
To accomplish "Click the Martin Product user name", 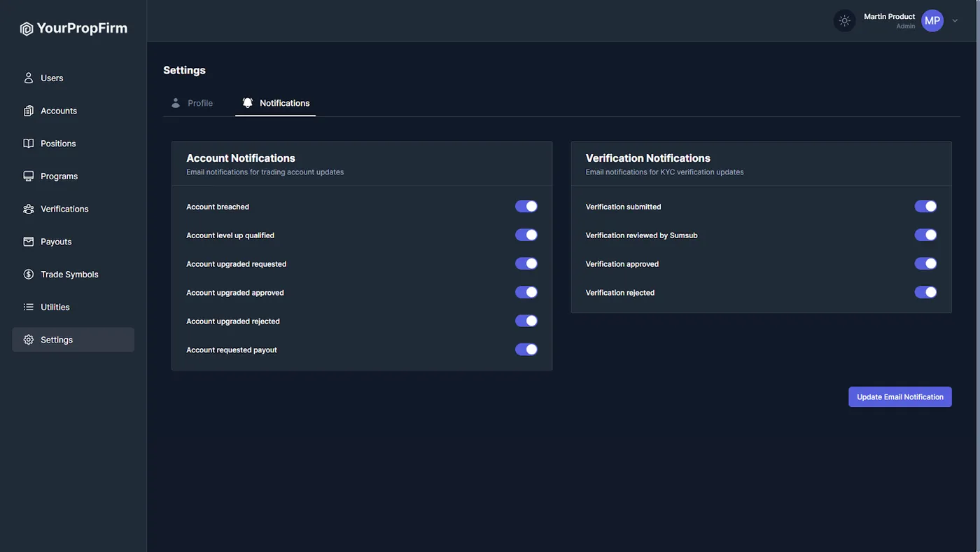I will point(889,16).
